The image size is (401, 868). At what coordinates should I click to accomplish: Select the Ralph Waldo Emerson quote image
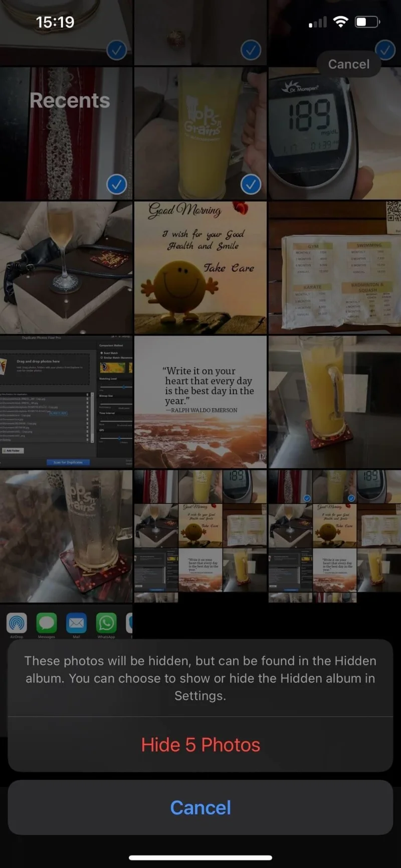[x=200, y=402]
